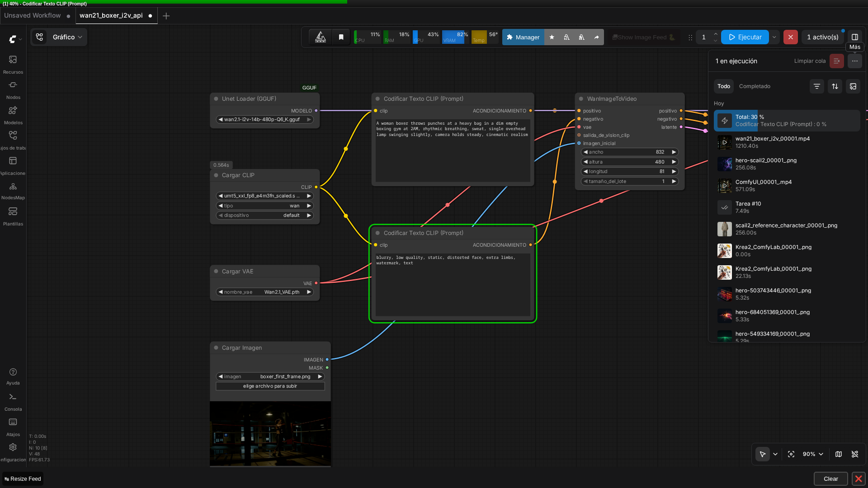Toggle the right side panel layout icon
This screenshot has height=488, width=868.
click(855, 37)
